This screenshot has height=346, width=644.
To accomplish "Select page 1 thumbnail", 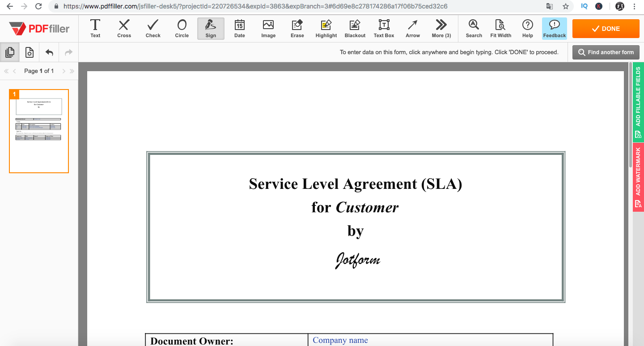I will coord(39,131).
